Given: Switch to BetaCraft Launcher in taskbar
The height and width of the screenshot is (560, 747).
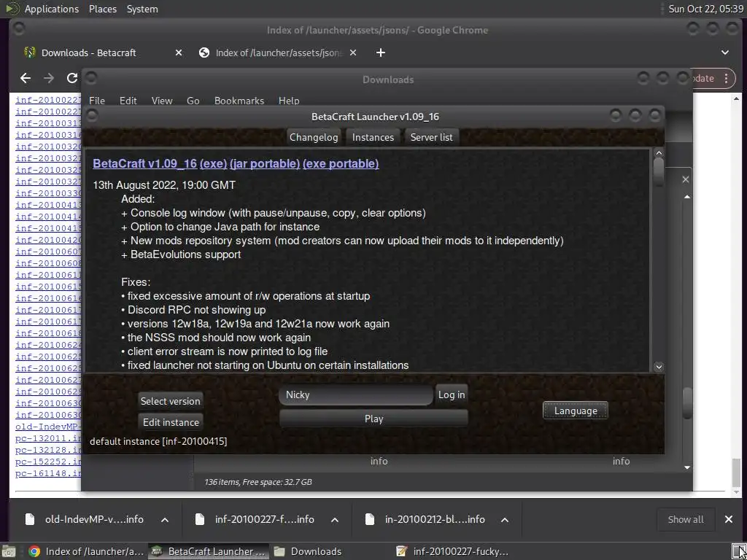Looking at the screenshot, I should point(209,551).
